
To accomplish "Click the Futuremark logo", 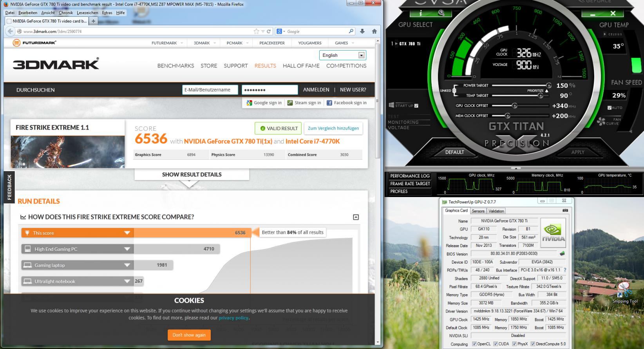I will coord(34,43).
